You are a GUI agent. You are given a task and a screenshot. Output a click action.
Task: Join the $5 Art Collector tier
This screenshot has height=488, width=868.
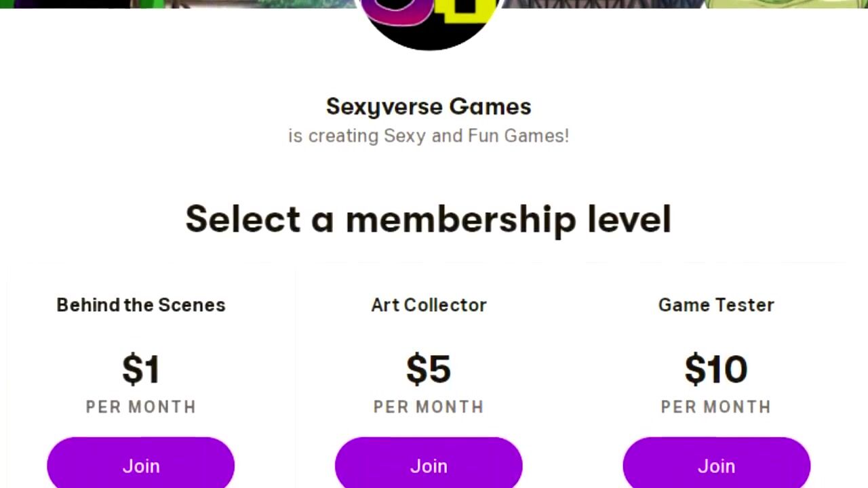click(429, 466)
